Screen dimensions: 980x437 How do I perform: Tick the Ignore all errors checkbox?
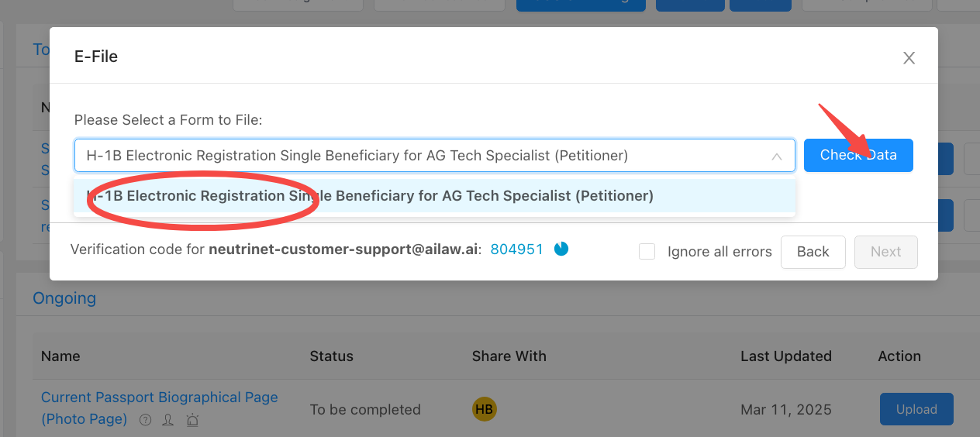pos(647,252)
